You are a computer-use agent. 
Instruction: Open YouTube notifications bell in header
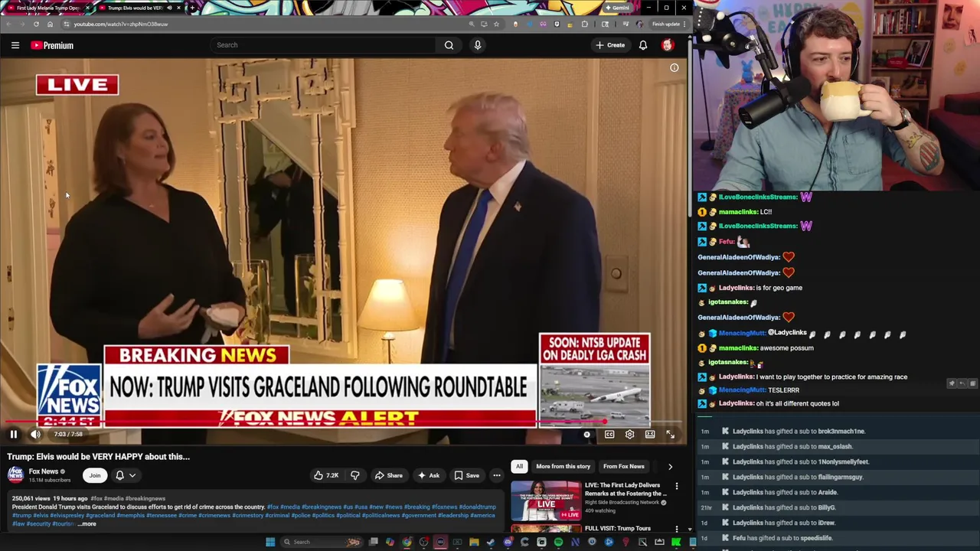coord(643,45)
